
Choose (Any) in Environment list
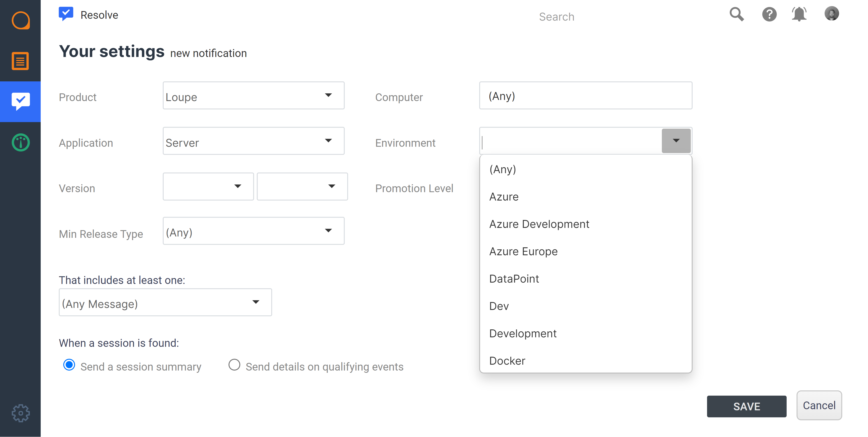(x=586, y=169)
